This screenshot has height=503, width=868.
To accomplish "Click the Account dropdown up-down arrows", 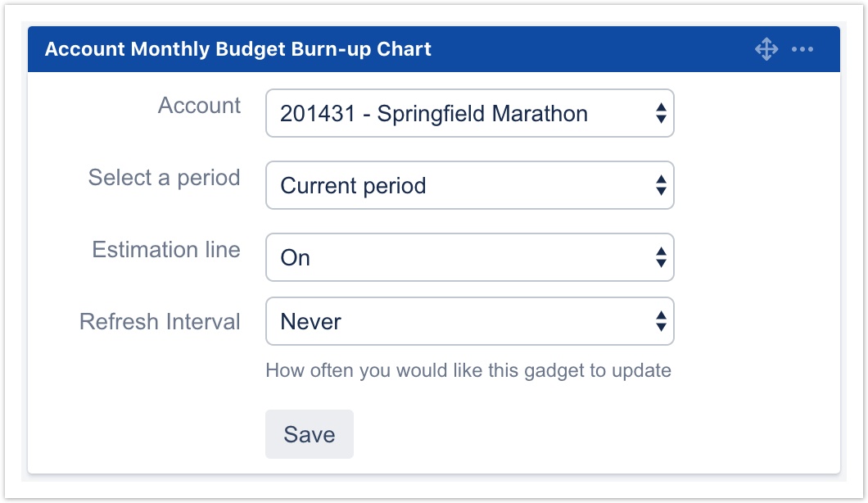I will 660,114.
